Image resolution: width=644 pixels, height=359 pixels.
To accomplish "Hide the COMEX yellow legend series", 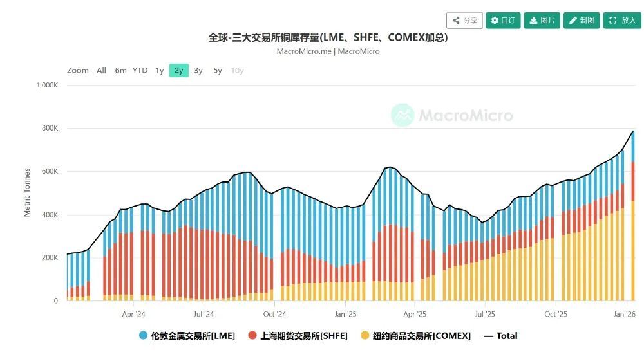I will (415, 336).
